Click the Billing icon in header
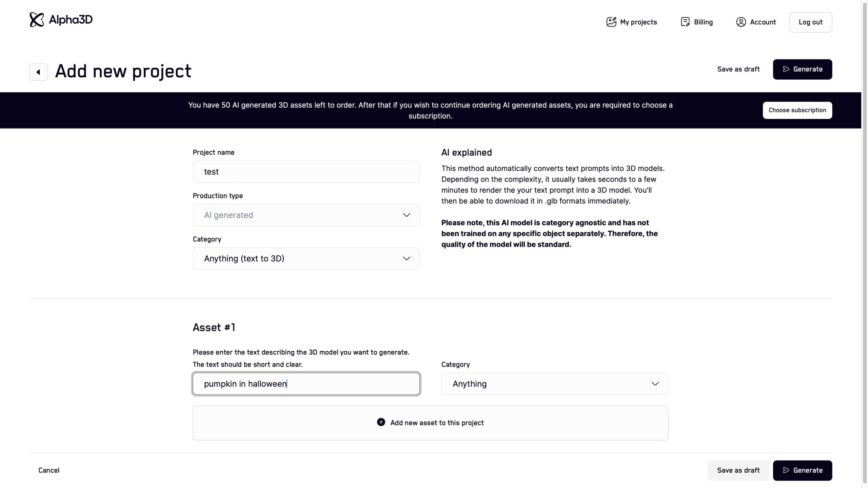Viewport: 868px width, 488px height. click(x=685, y=22)
